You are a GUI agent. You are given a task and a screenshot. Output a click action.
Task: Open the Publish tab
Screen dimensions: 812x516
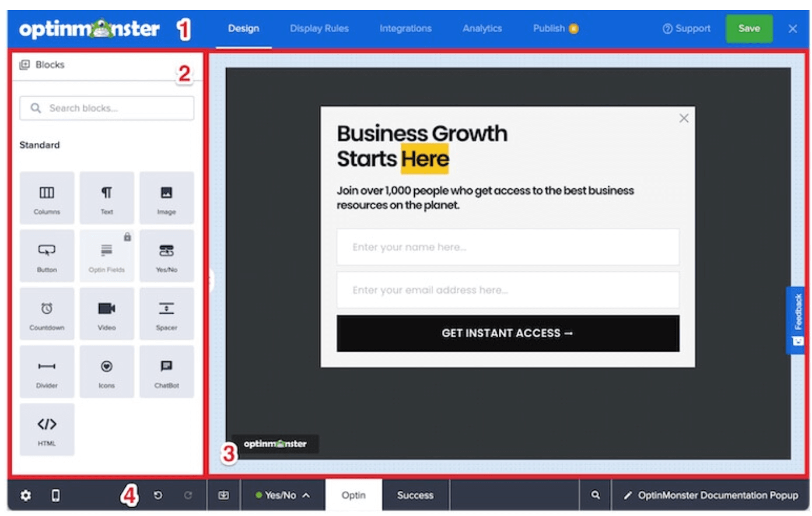click(x=555, y=29)
